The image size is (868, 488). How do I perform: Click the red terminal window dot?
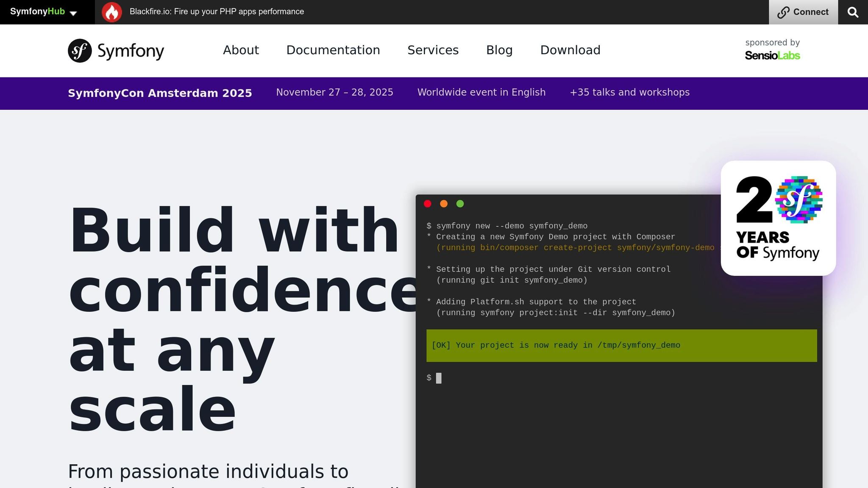click(x=428, y=204)
